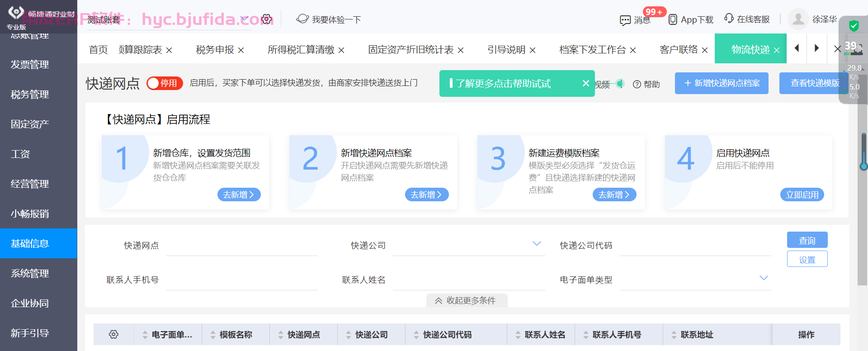Close the 税务申报 tab
The image size is (868, 351).
[241, 50]
